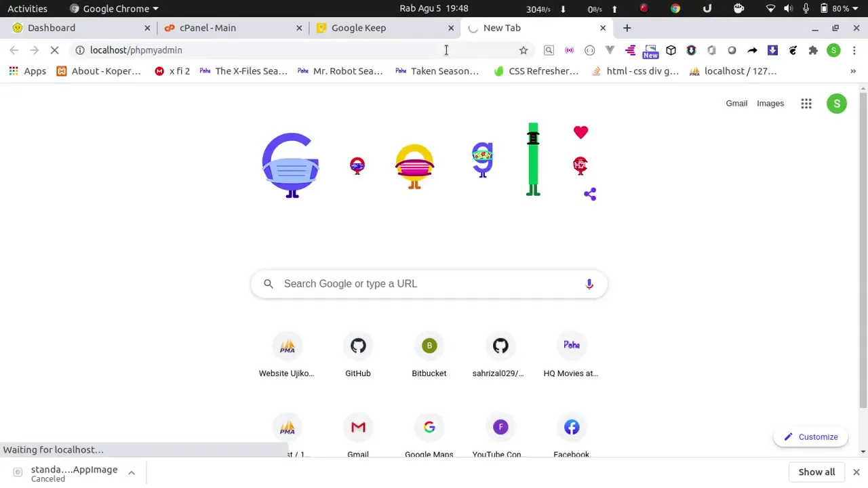
Task: Click the black arrow extension icon
Action: pos(752,50)
